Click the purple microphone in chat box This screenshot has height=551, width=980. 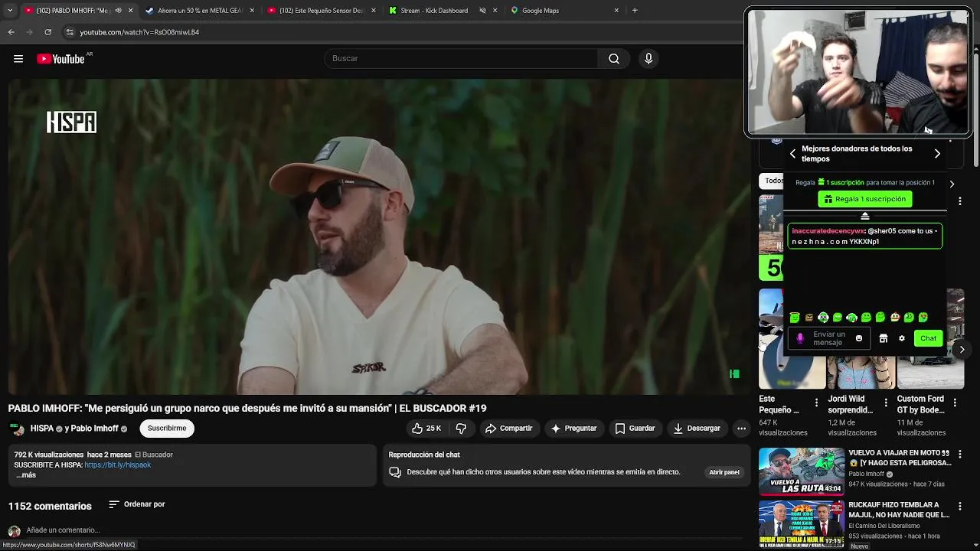coord(800,338)
